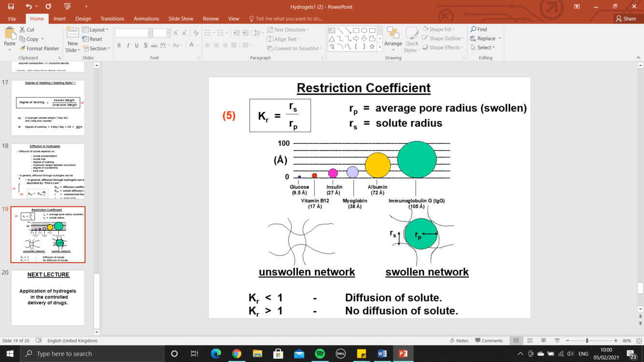Decrease the list indent level

(x=236, y=33)
